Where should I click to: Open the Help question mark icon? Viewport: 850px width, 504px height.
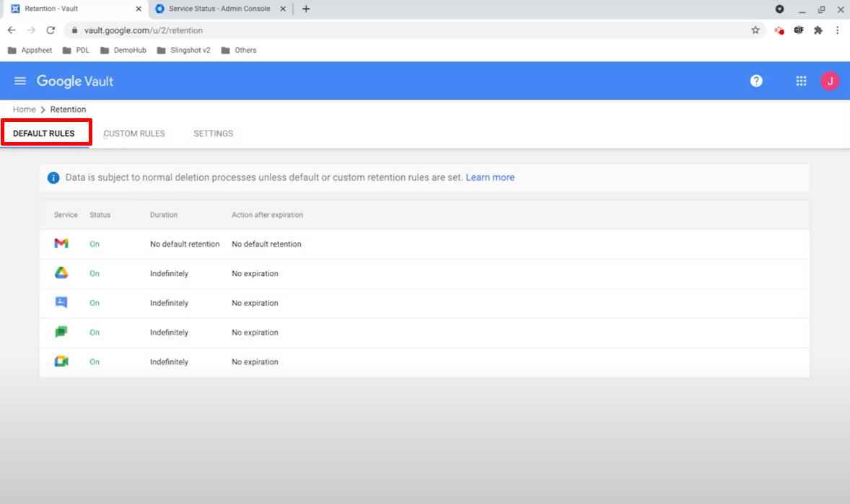click(x=756, y=81)
